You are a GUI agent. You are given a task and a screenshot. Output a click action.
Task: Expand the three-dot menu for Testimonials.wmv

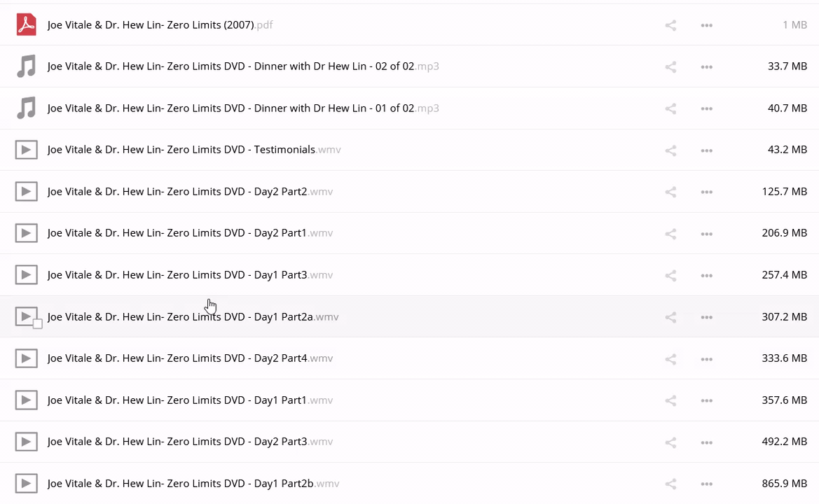click(706, 150)
